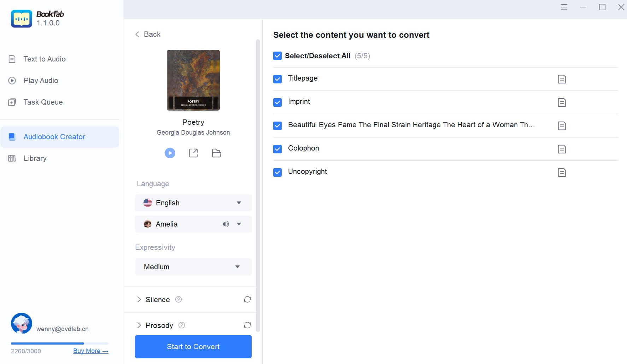Uncheck the Imprint checkbox
Screen dimensions: 627x364
click(277, 102)
